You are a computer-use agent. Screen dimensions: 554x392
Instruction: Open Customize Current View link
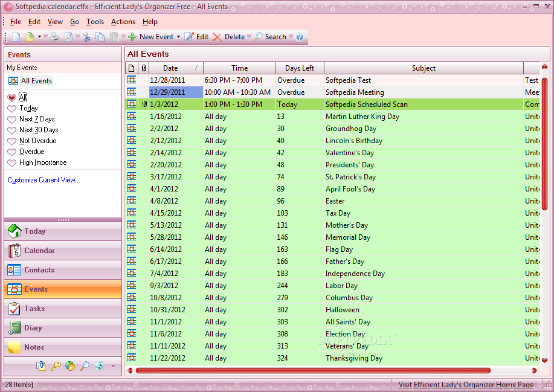(x=44, y=180)
